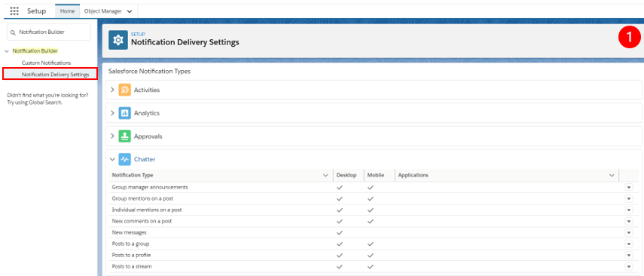Select Notification Delivery Settings sidebar item
644x276 pixels.
tap(50, 74)
